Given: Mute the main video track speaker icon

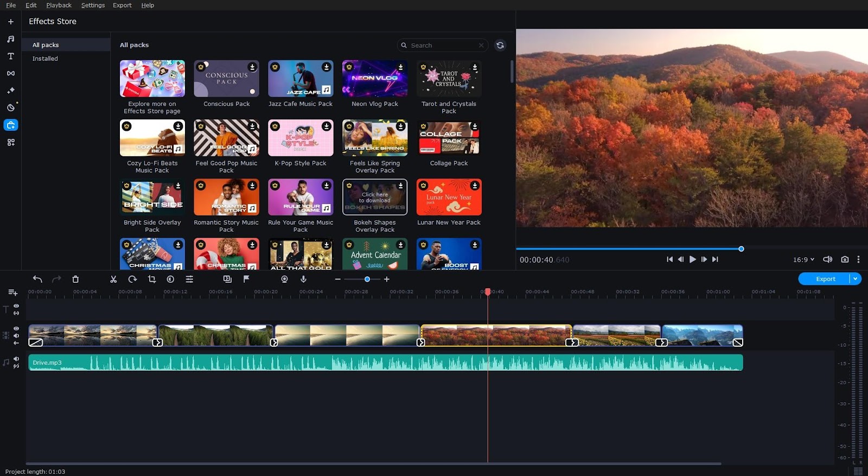Looking at the screenshot, I should 16,336.
